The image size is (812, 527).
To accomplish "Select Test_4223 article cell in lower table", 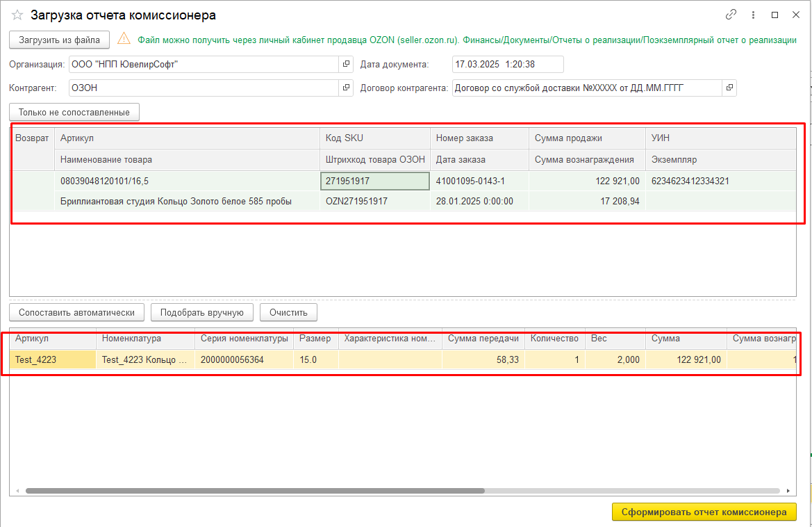I will [52, 359].
